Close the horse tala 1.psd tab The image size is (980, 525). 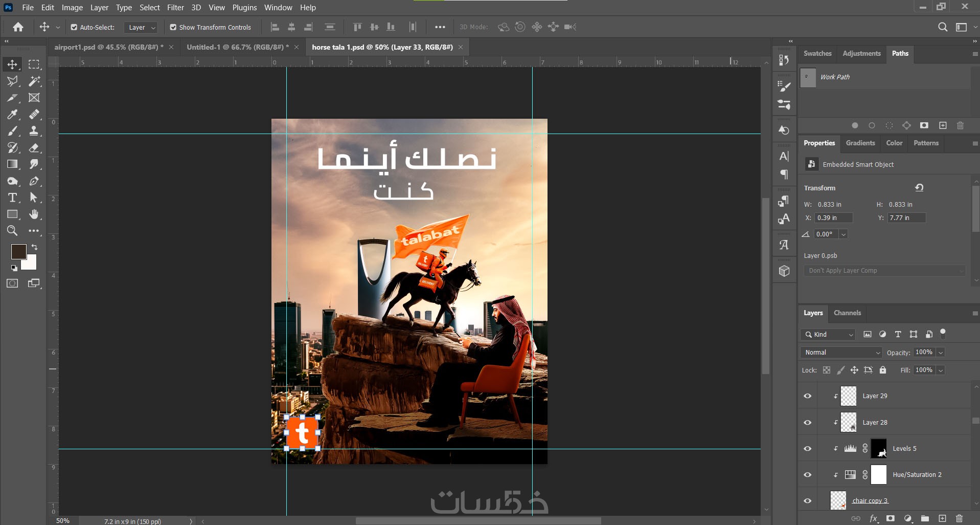461,47
